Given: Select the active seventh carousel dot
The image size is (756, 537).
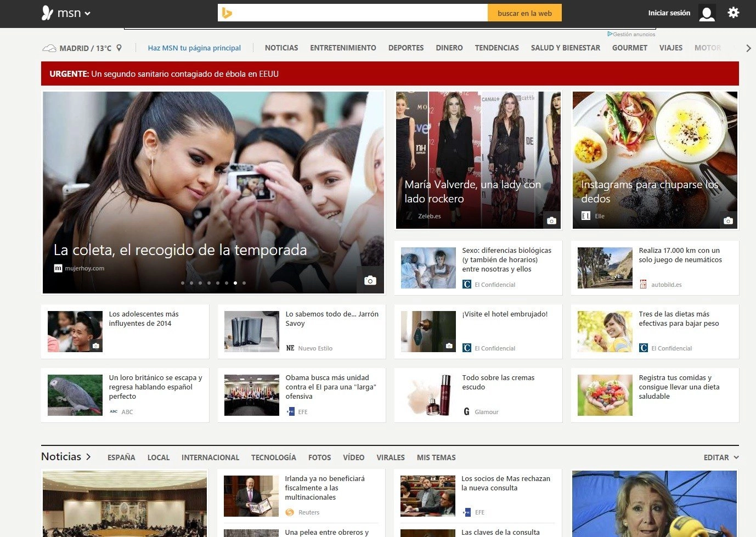Looking at the screenshot, I should click(x=235, y=283).
